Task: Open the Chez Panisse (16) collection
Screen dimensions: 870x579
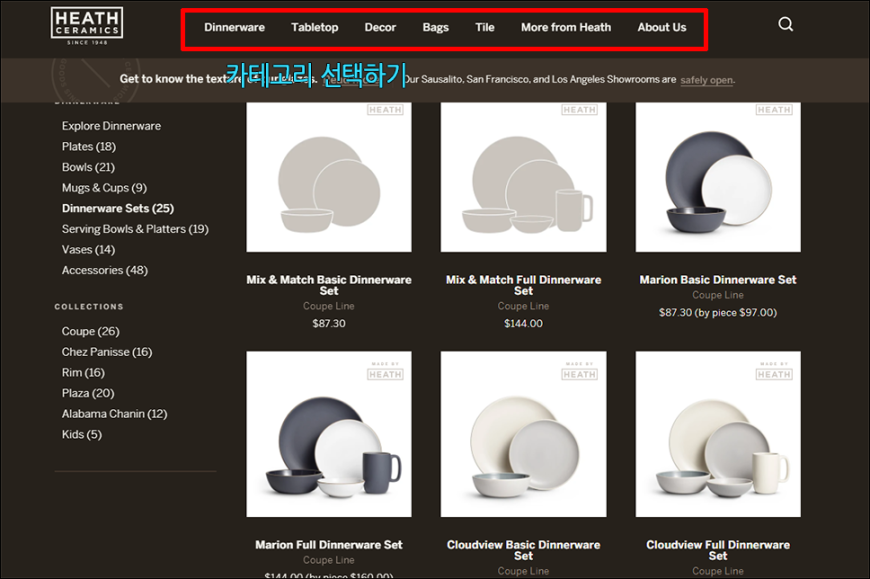Action: coord(107,352)
